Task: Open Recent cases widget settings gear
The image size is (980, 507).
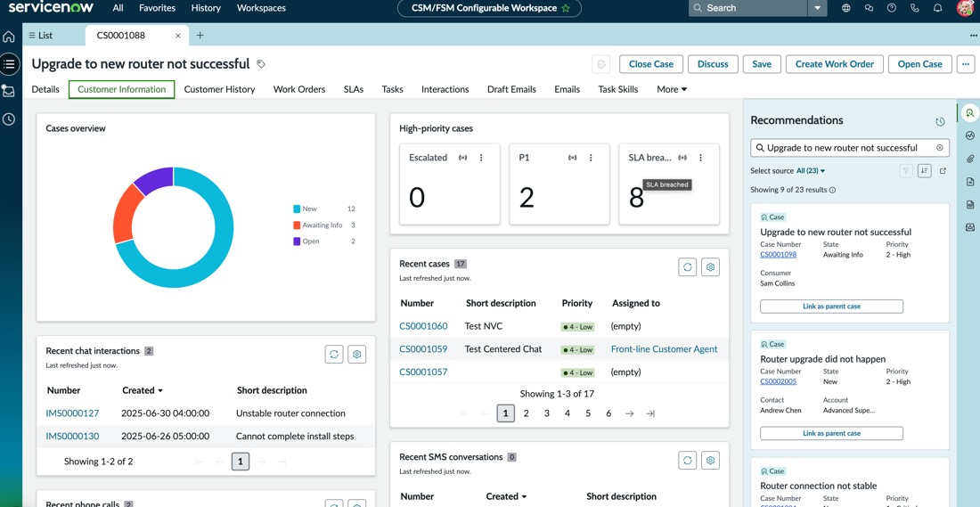Action: pyautogui.click(x=711, y=267)
